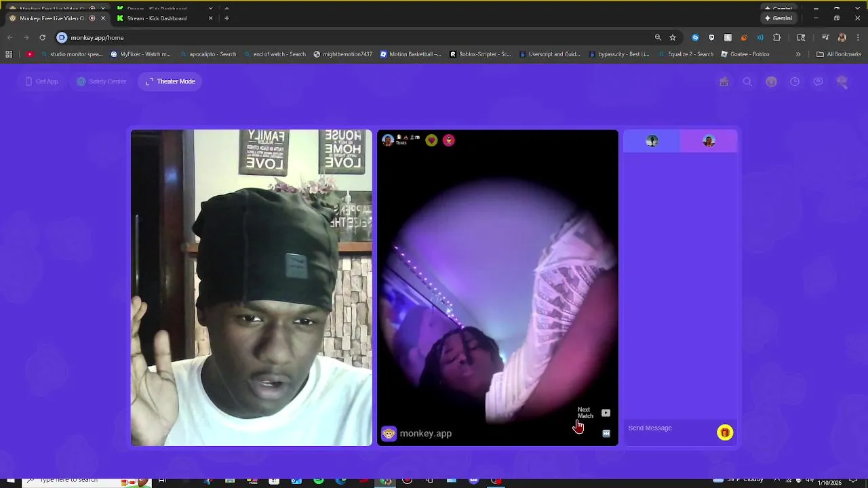Click the fast-forward skip icon in video
868x488 pixels.
tap(606, 434)
